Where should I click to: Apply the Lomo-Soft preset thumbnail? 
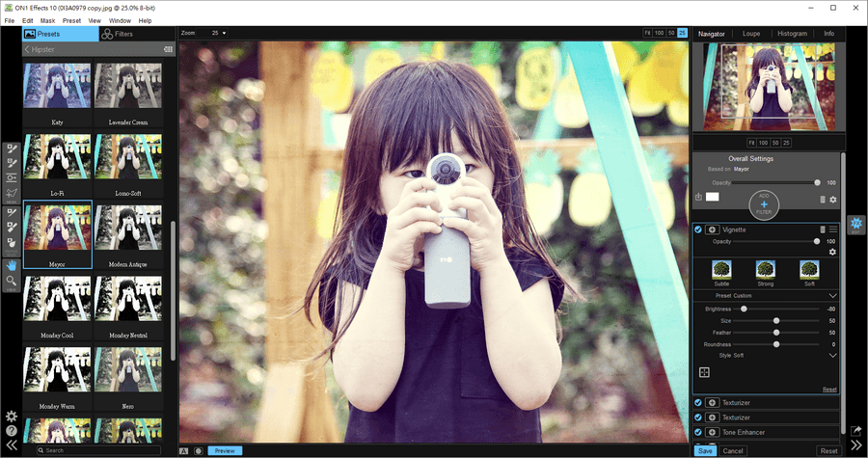coord(128,156)
